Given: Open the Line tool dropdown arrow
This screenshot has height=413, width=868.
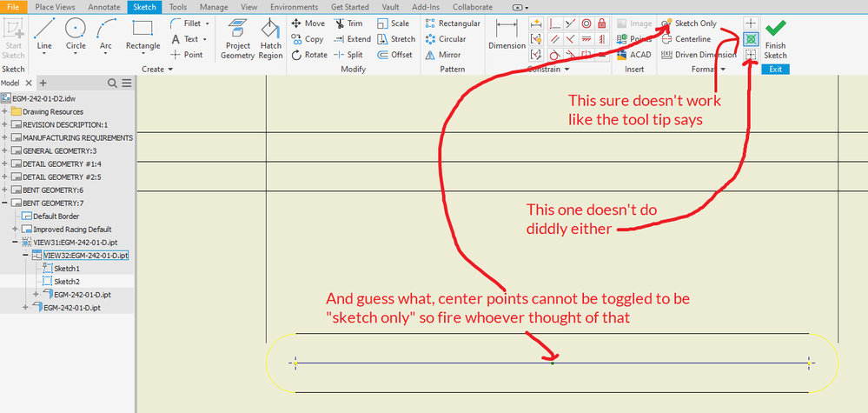Looking at the screenshot, I should (x=44, y=55).
